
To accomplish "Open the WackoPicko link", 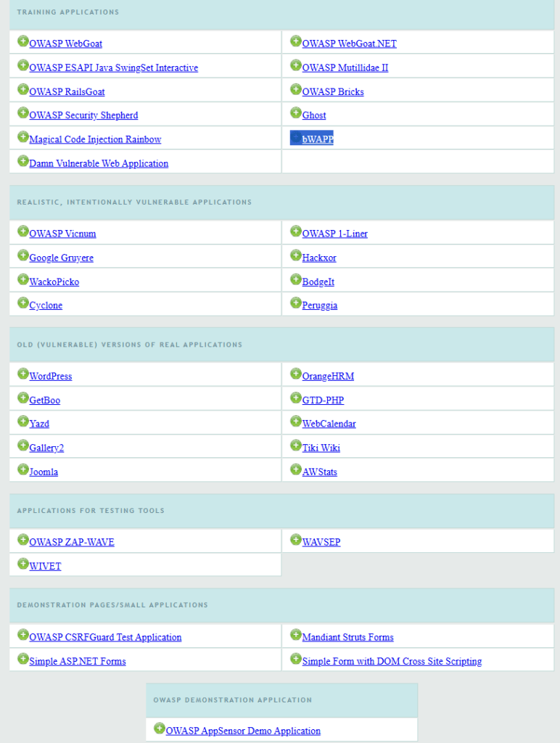I will coord(54,282).
